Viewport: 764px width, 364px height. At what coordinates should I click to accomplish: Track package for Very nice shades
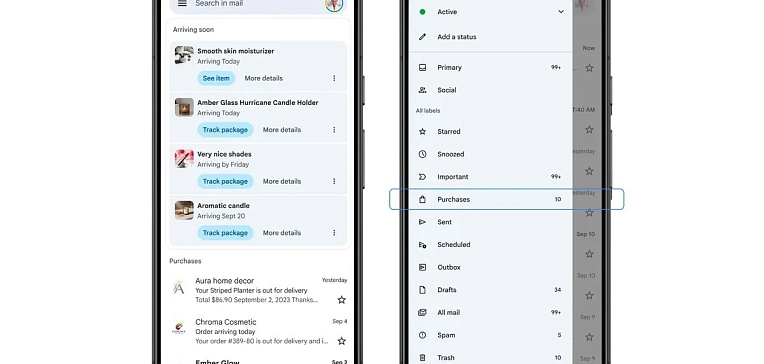click(225, 181)
